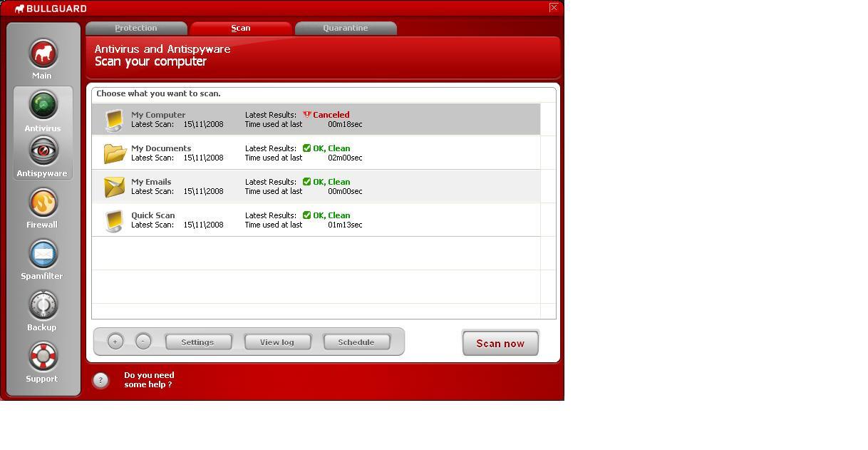Open the Main section in the sidebar

tap(42, 57)
